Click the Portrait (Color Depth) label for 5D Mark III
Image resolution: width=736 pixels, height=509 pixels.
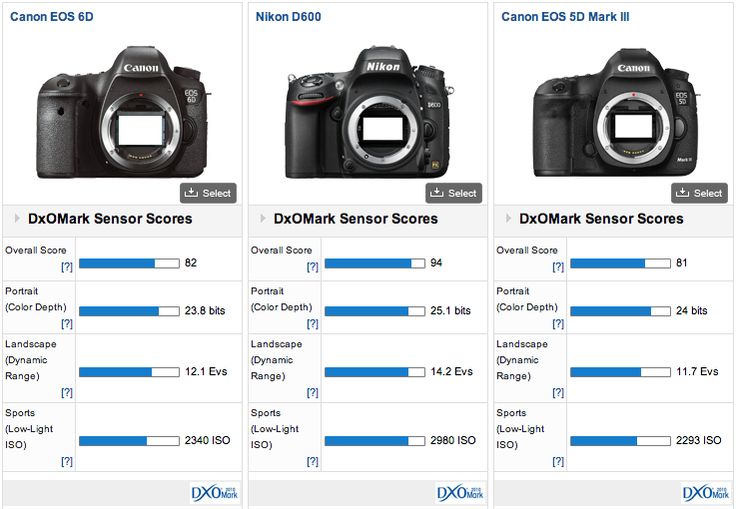(527, 299)
